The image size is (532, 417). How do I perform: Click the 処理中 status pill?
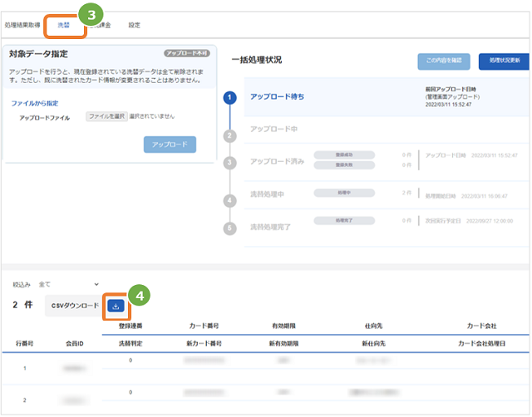[x=344, y=193]
